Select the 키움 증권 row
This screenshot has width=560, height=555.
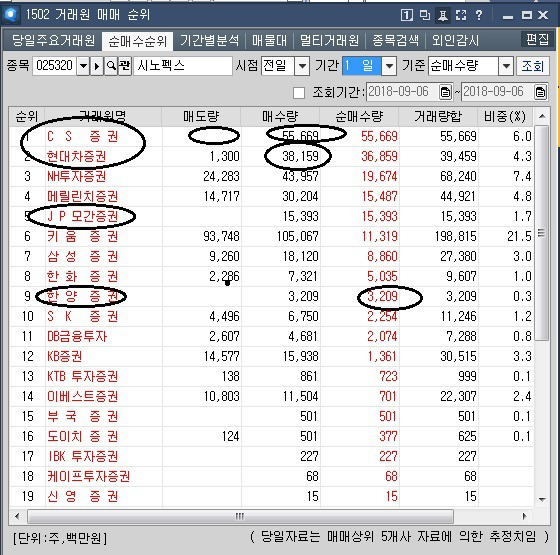click(x=271, y=236)
